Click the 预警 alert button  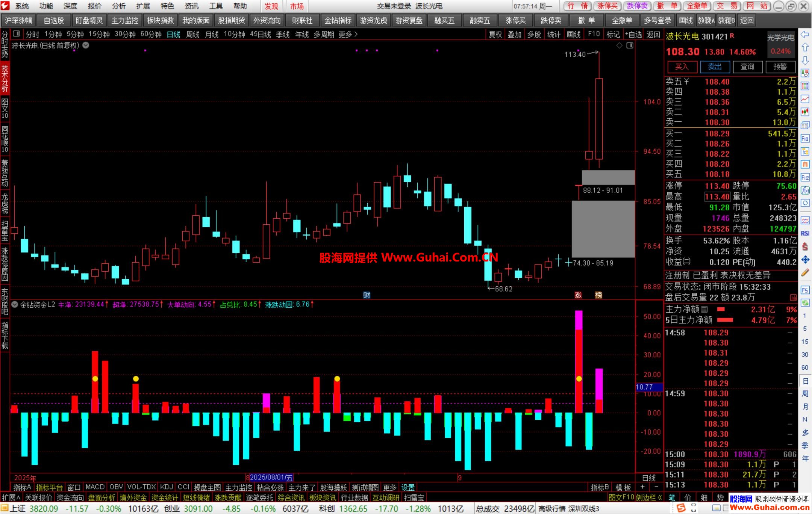tap(780, 67)
